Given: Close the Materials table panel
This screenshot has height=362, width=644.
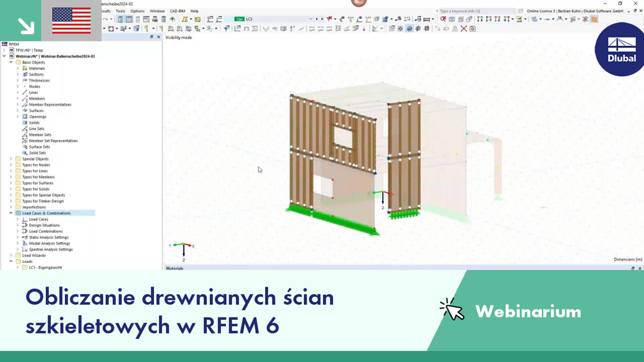Looking at the screenshot, I should click(640, 269).
